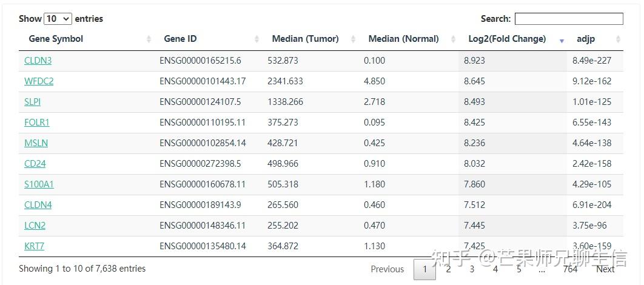Screen dimensions: 644x285
Task: Jump to page 2 of results
Action: 448,269
